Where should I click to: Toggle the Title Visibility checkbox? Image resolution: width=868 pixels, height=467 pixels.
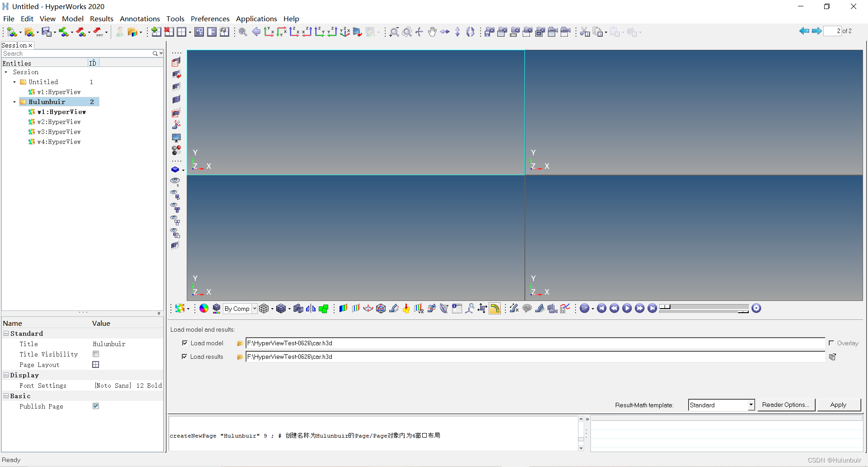pyautogui.click(x=96, y=354)
